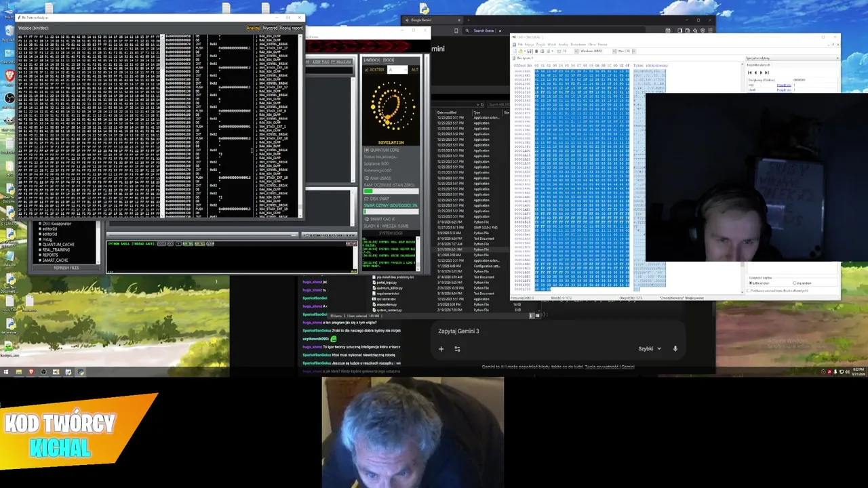This screenshot has width=868, height=488.
Task: Select the Drill-Kwazonator tree item
Action: (56, 224)
